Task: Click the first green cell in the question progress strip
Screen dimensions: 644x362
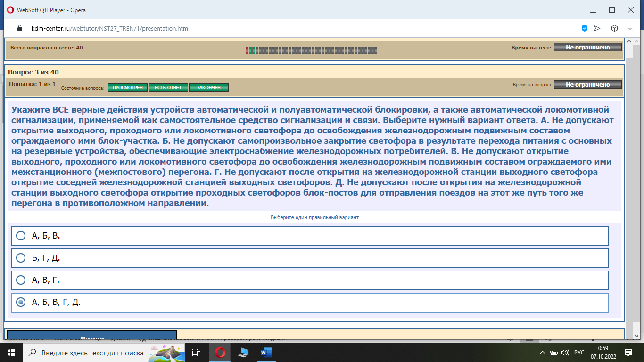Action: pos(250,50)
